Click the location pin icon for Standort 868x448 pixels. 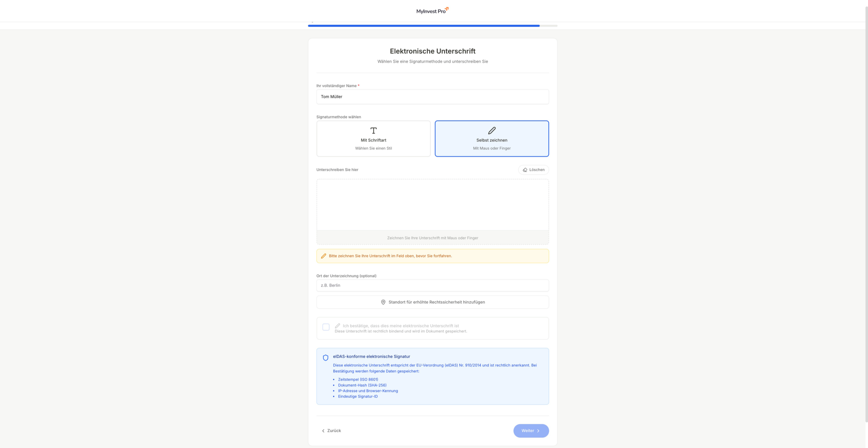coord(383,302)
